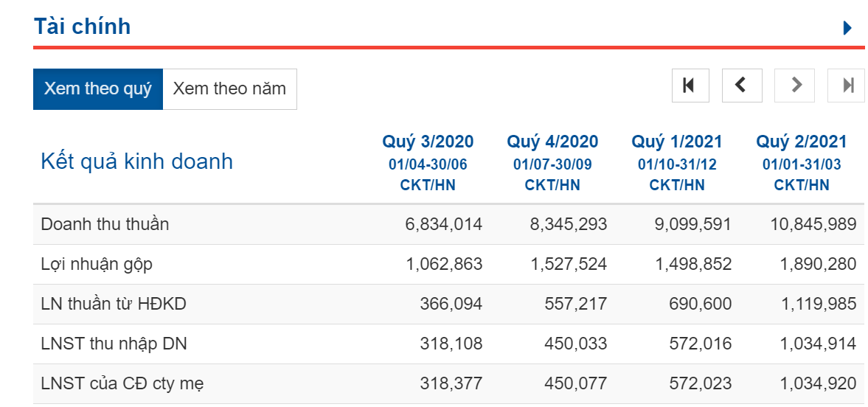This screenshot has height=407, width=868.
Task: Switch to Xem theo năm tab
Action: 229,89
